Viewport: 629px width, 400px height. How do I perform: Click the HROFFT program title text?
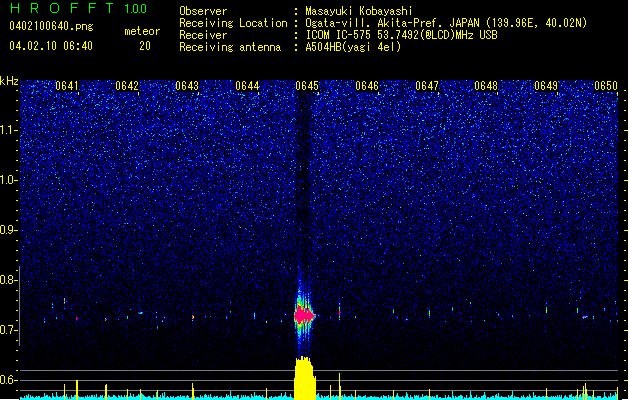click(x=62, y=8)
